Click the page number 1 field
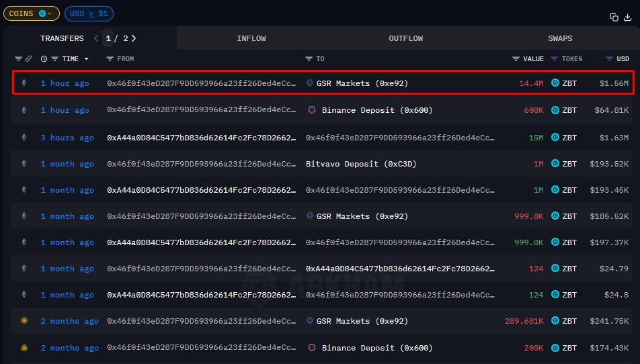640x364 pixels. [x=108, y=38]
